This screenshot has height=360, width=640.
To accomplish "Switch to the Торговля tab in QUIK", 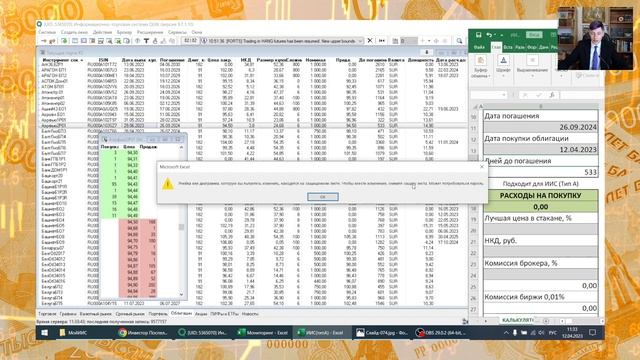I will pos(47,314).
